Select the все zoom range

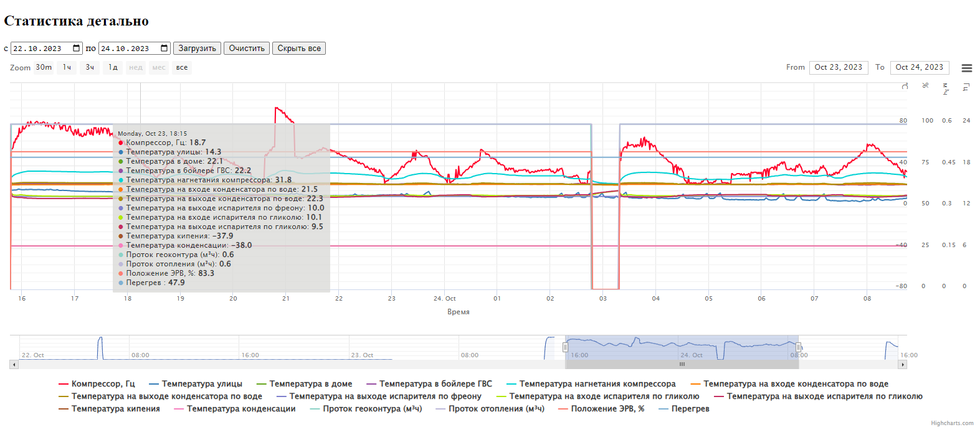coord(182,67)
